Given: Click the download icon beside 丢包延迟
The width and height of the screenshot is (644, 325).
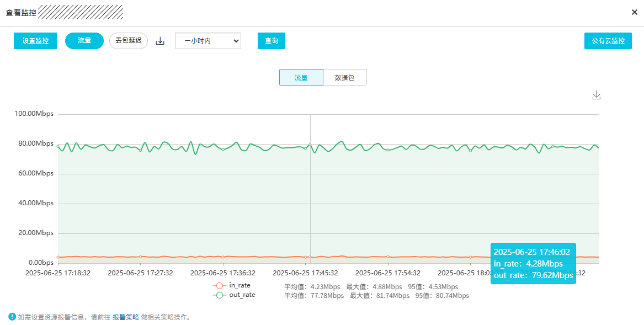Looking at the screenshot, I should [x=160, y=41].
